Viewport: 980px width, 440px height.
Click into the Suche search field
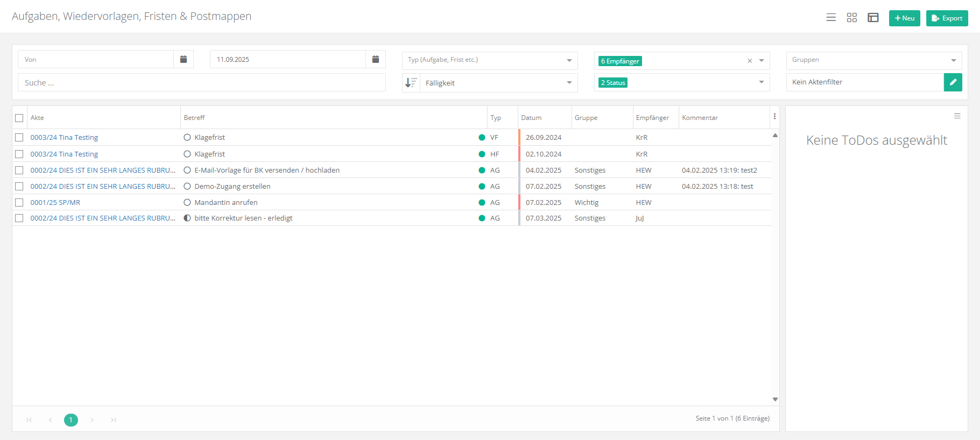coord(202,83)
